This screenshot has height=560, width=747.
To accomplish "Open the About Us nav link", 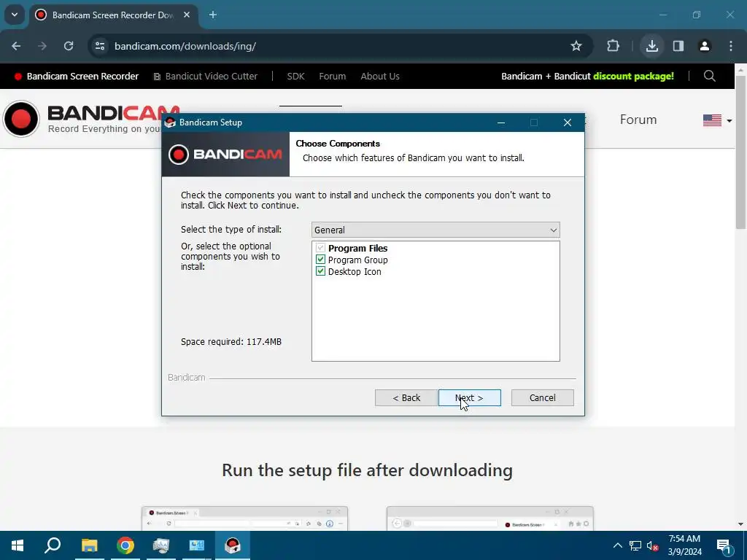I will [x=379, y=76].
